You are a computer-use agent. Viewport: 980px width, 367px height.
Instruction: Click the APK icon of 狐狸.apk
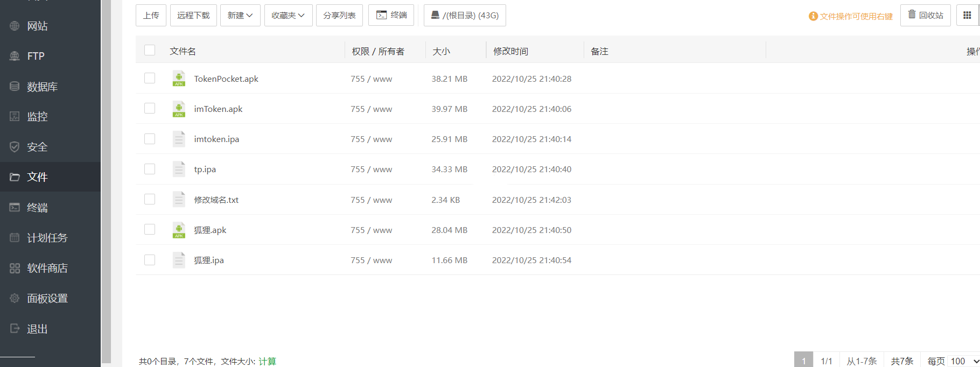pyautogui.click(x=179, y=230)
